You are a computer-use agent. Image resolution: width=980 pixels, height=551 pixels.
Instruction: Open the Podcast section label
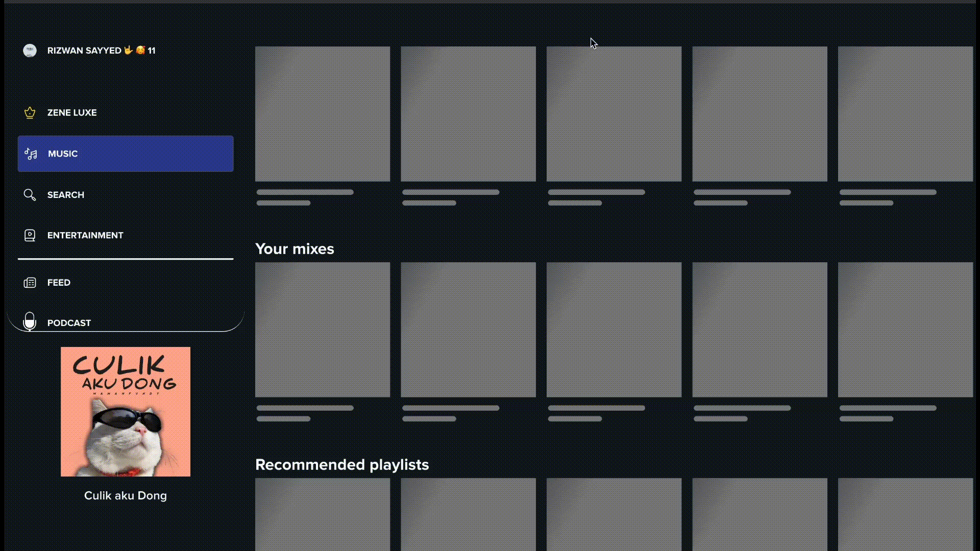click(69, 322)
